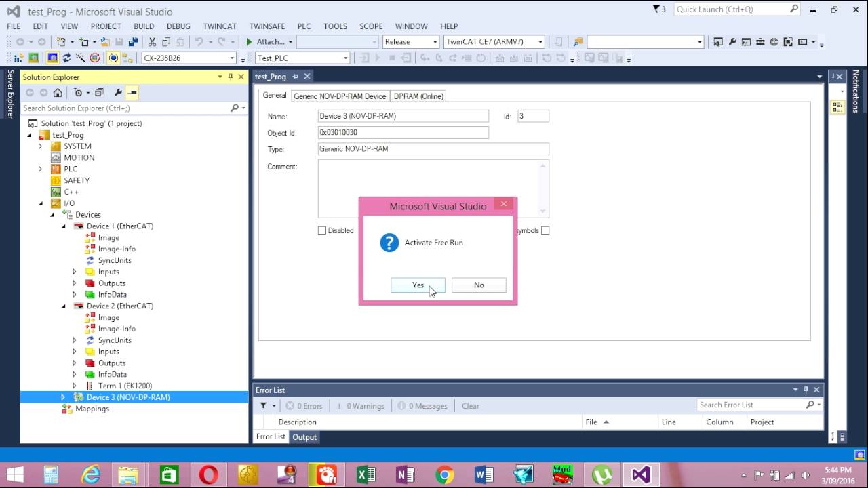Expand the PLC tree node
Viewport: 868px width, 488px height.
click(x=40, y=169)
